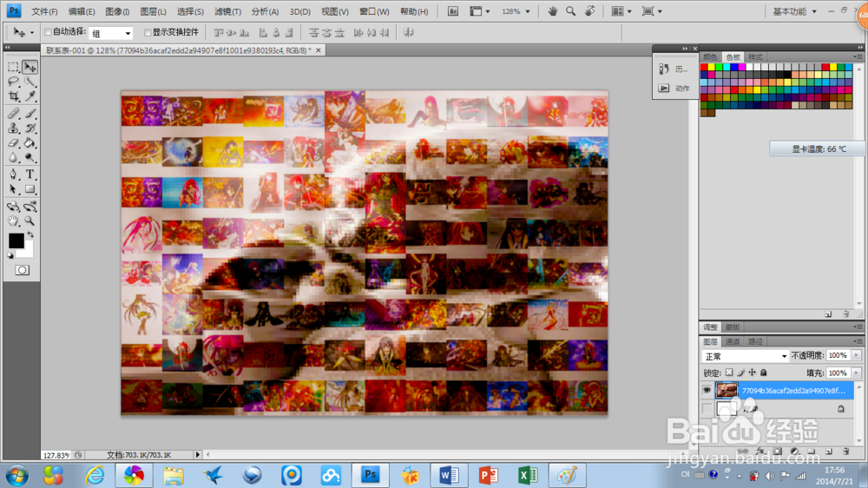868x488 pixels.
Task: Select the Rectangle shape tool
Action: [30, 189]
